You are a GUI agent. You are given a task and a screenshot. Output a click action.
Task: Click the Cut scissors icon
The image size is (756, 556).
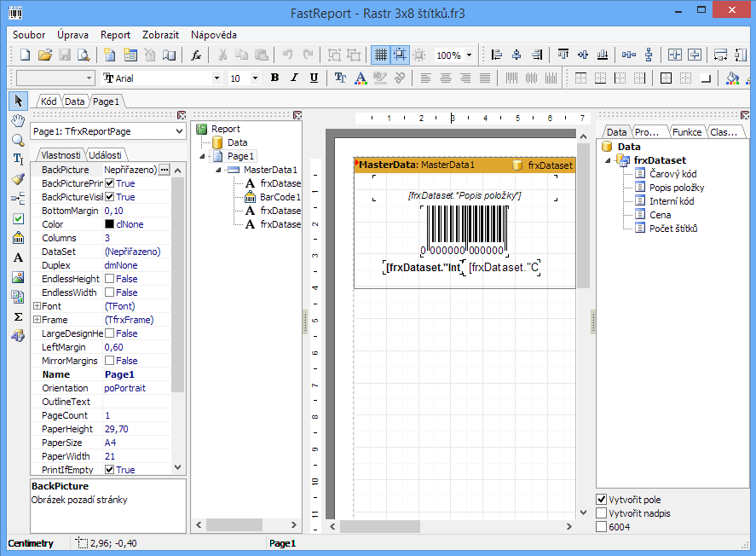(222, 55)
